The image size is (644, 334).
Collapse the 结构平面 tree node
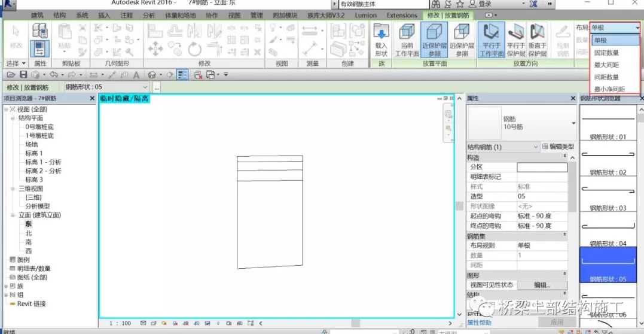coord(13,118)
